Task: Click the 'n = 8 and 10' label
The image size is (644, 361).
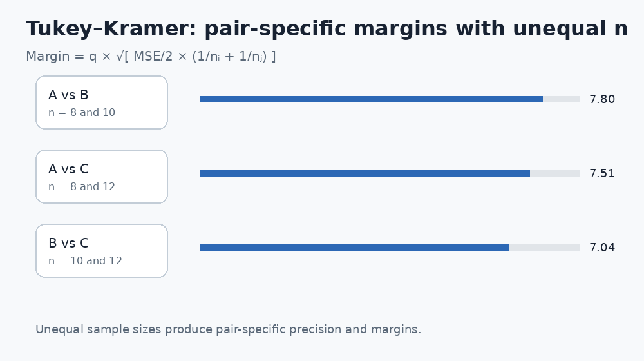Action: coord(82,113)
